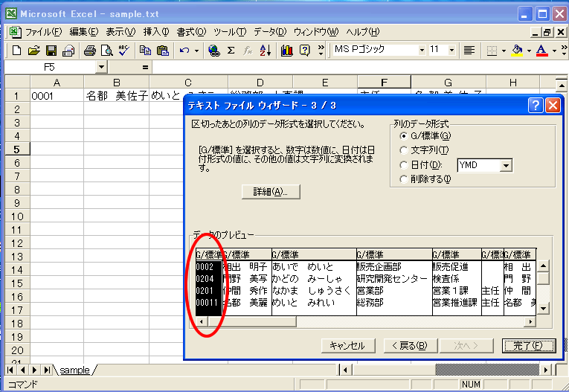Run the ABC spell check icon

123,51
